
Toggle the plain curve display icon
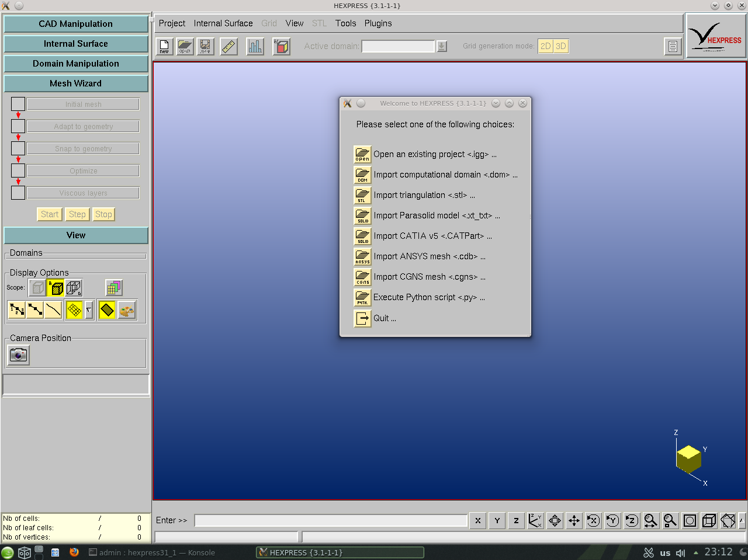point(53,310)
